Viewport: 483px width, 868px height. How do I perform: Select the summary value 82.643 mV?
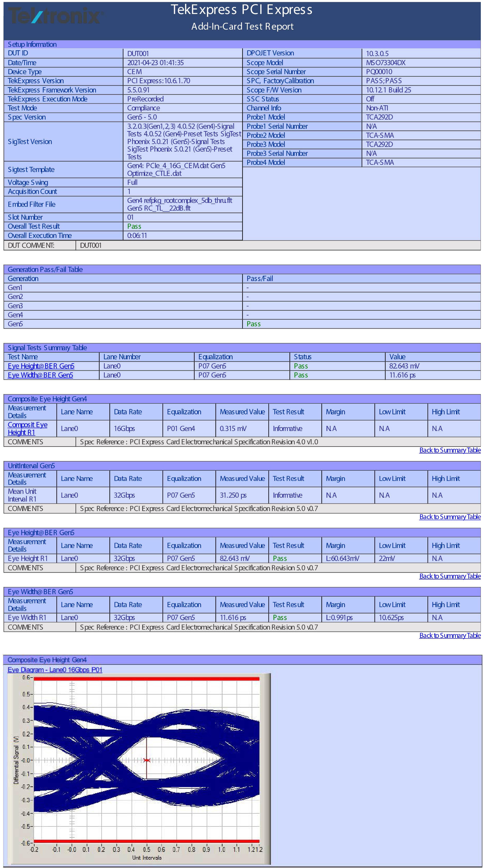[x=404, y=366]
